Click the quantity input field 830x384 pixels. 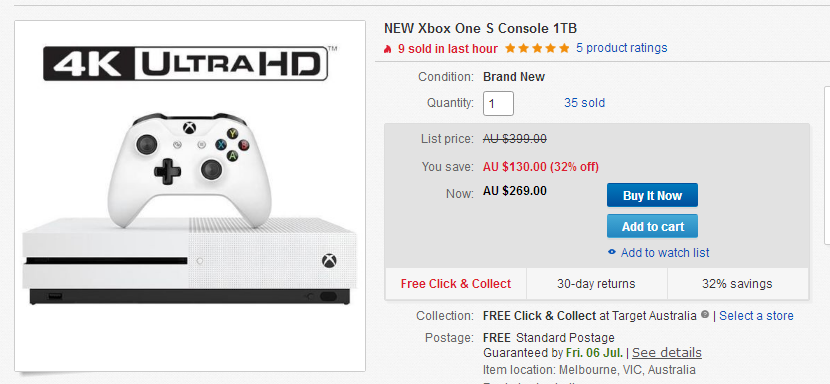pyautogui.click(x=498, y=103)
